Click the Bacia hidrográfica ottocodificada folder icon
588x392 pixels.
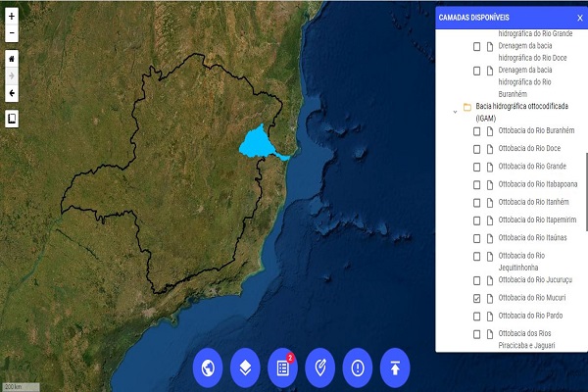pos(466,107)
